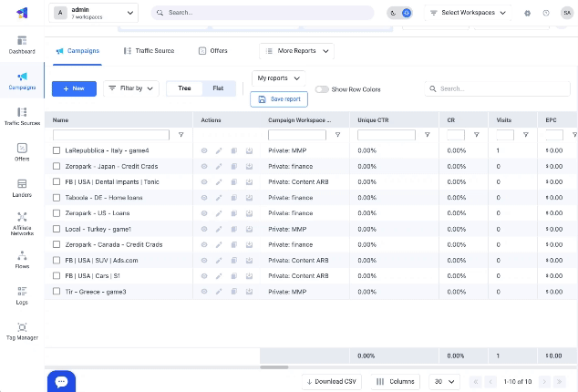
Task: Select checkbox for Taboola - DE - Home loans
Action: coord(57,198)
